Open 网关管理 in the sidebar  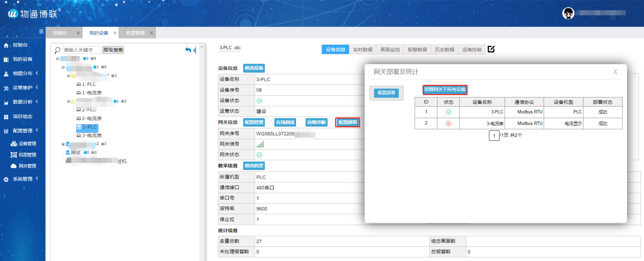coord(27,166)
